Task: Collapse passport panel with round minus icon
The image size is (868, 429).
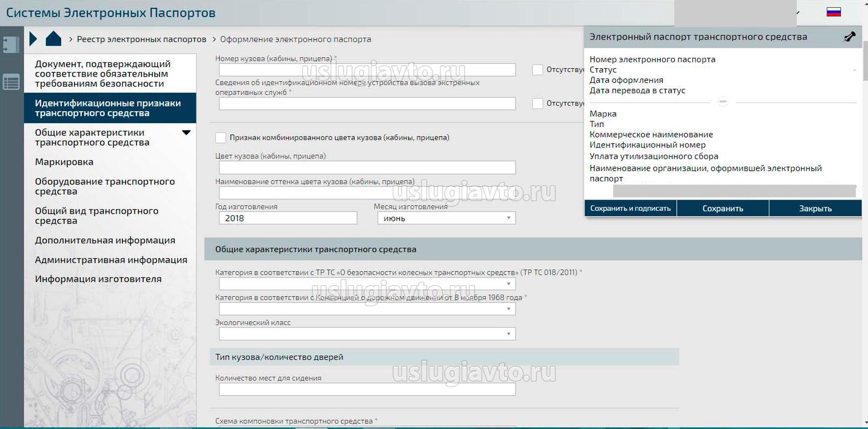Action: coord(723,102)
